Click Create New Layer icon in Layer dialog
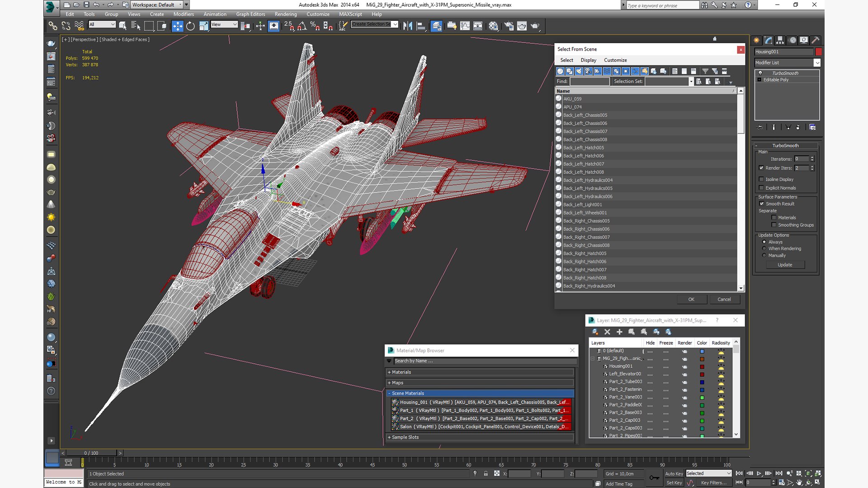868x488 pixels. (595, 332)
